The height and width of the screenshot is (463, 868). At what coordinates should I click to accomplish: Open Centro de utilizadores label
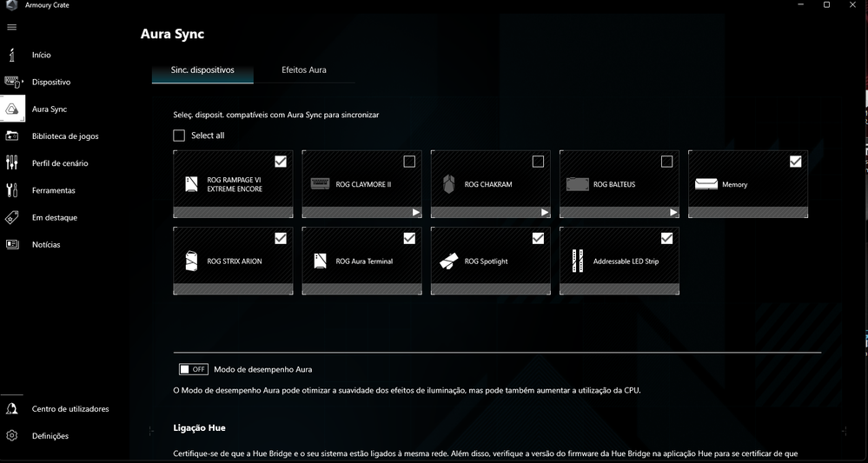pos(70,409)
